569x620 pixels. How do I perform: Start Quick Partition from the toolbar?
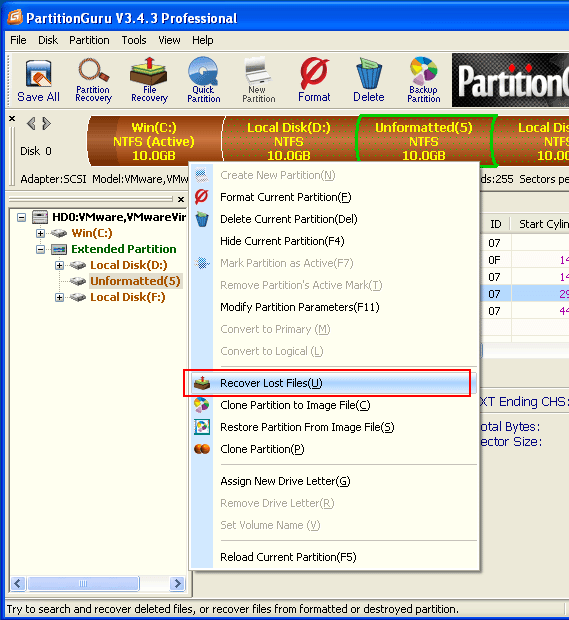tap(203, 81)
